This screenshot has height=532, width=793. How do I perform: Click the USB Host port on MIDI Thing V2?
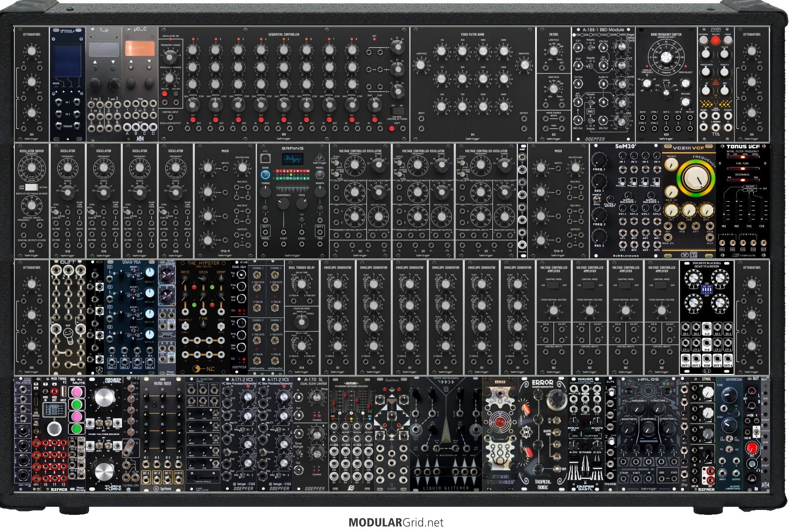click(x=63, y=390)
